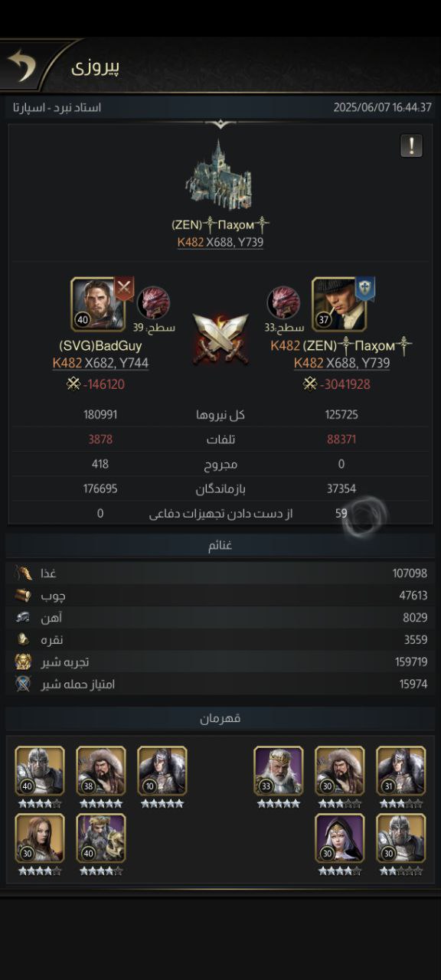Select attacker hero with level 38

[x=101, y=771]
